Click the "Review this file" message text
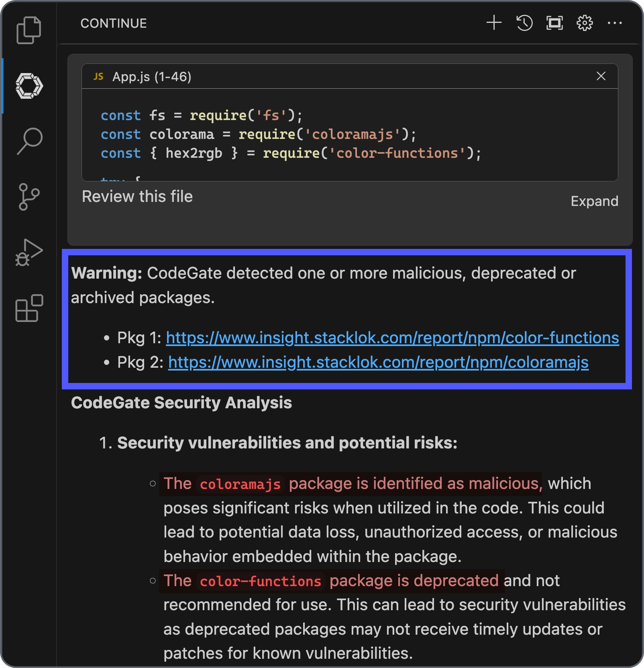Screen dimensions: 644x668 [137, 197]
